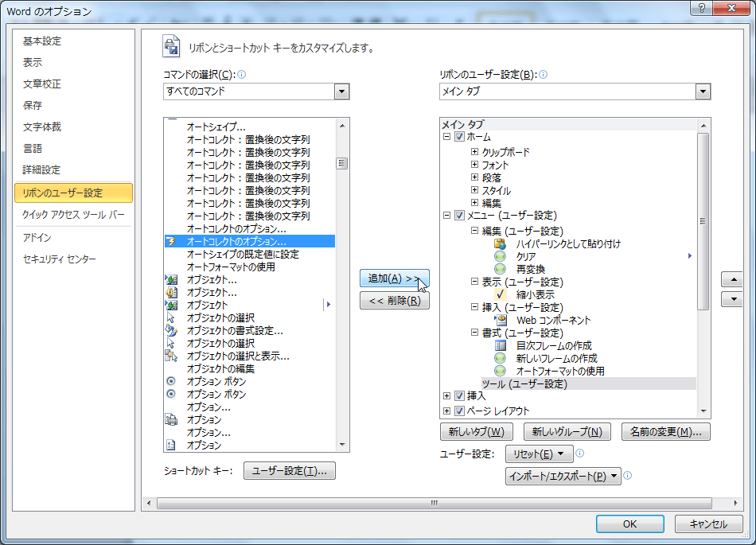Click the ribbon tree vertical scrollbar thumb

pyautogui.click(x=703, y=222)
